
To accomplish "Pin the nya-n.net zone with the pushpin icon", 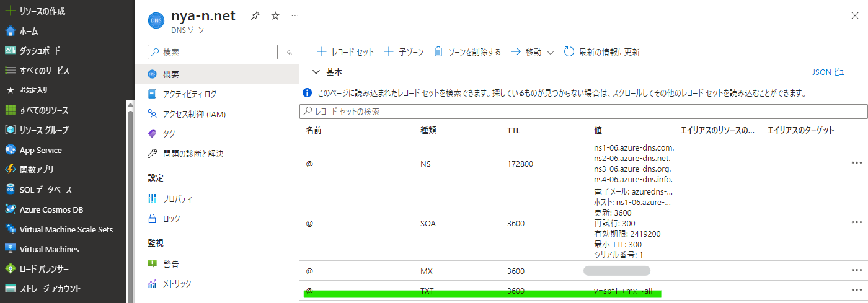I will coord(255,16).
